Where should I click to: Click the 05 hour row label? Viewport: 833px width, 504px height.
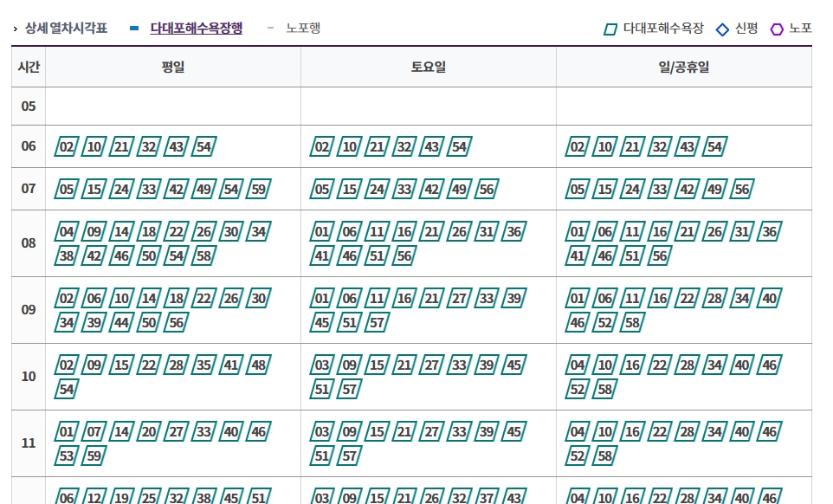(x=29, y=107)
